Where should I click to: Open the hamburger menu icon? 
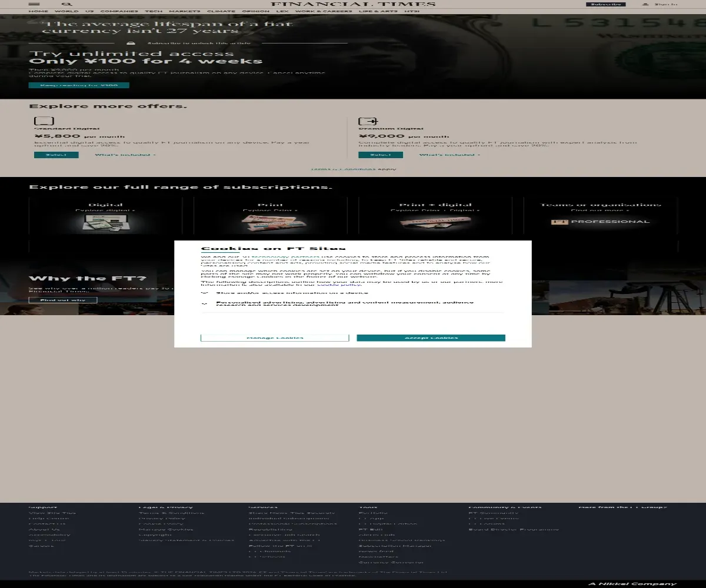pos(34,4)
